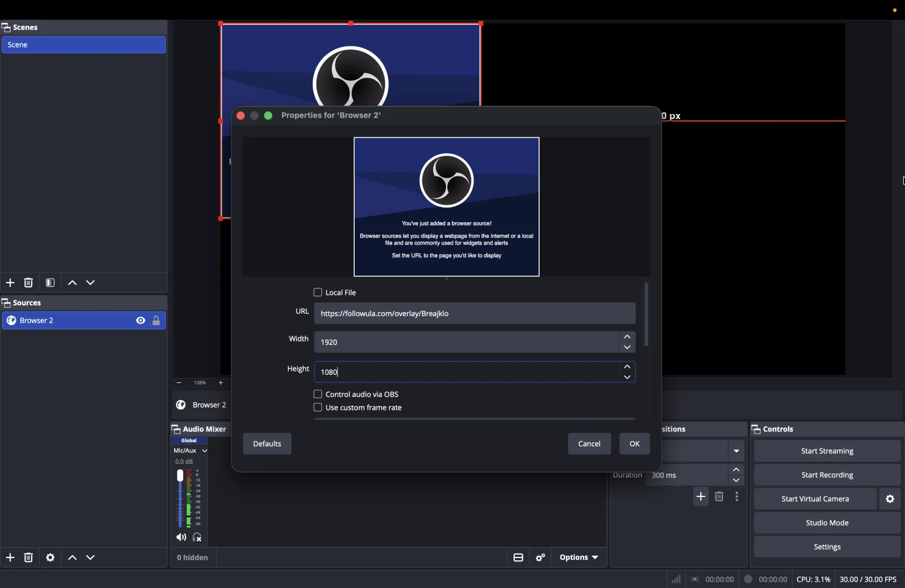The width and height of the screenshot is (905, 588).
Task: Add a new scene with plus icon
Action: [x=10, y=283]
